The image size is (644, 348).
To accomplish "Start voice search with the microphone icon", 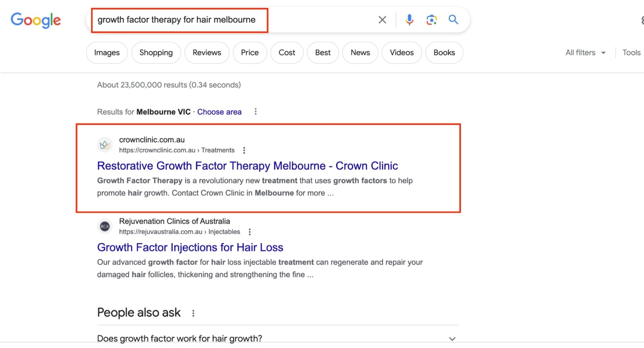I will click(409, 20).
